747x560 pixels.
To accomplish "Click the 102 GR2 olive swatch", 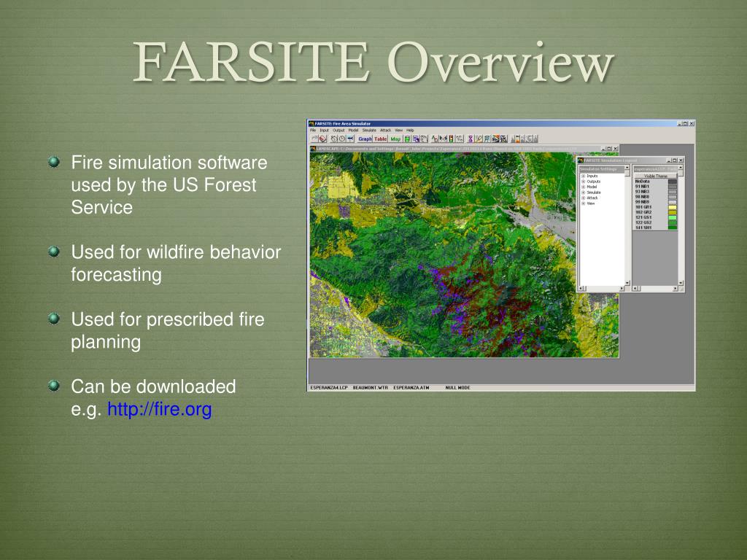I will (x=673, y=212).
